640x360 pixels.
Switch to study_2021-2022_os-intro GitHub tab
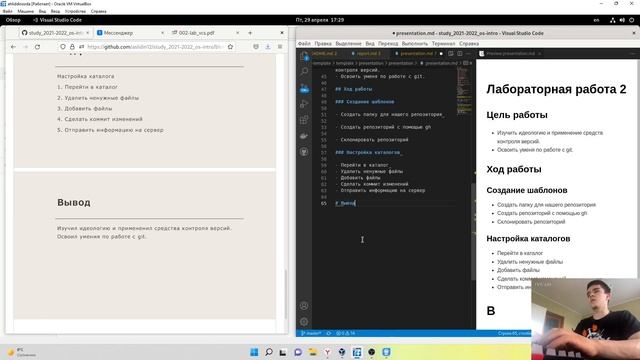[56, 33]
